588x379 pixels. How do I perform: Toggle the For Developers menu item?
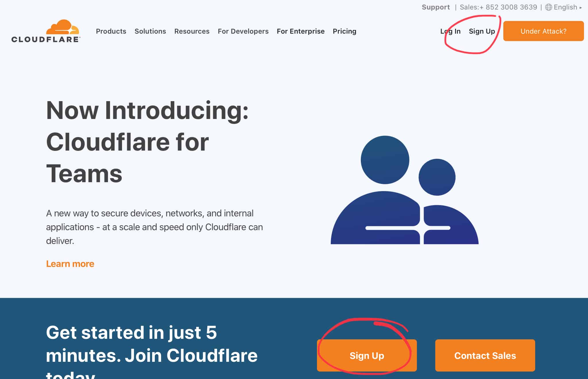[x=243, y=31]
